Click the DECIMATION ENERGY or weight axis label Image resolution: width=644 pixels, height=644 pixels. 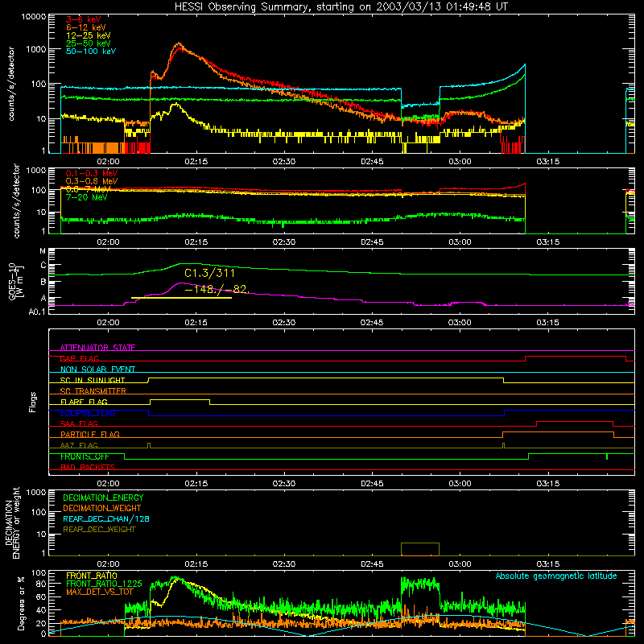(x=12, y=523)
